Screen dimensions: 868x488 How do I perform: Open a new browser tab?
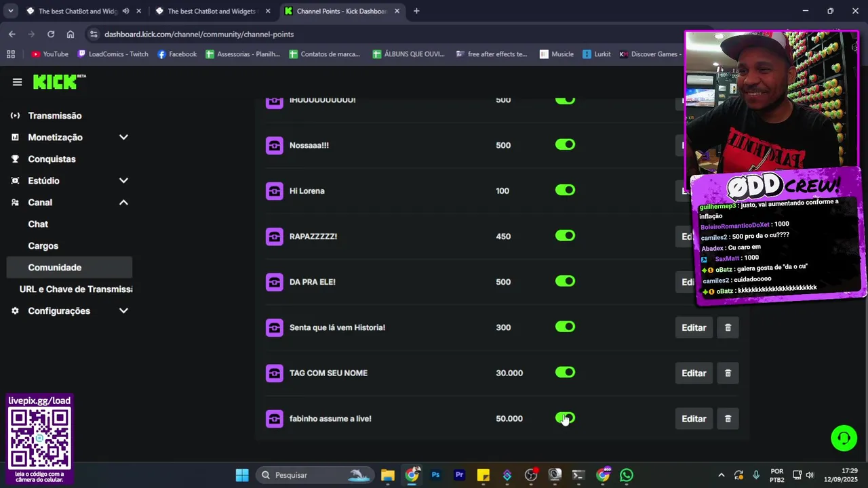pyautogui.click(x=416, y=11)
